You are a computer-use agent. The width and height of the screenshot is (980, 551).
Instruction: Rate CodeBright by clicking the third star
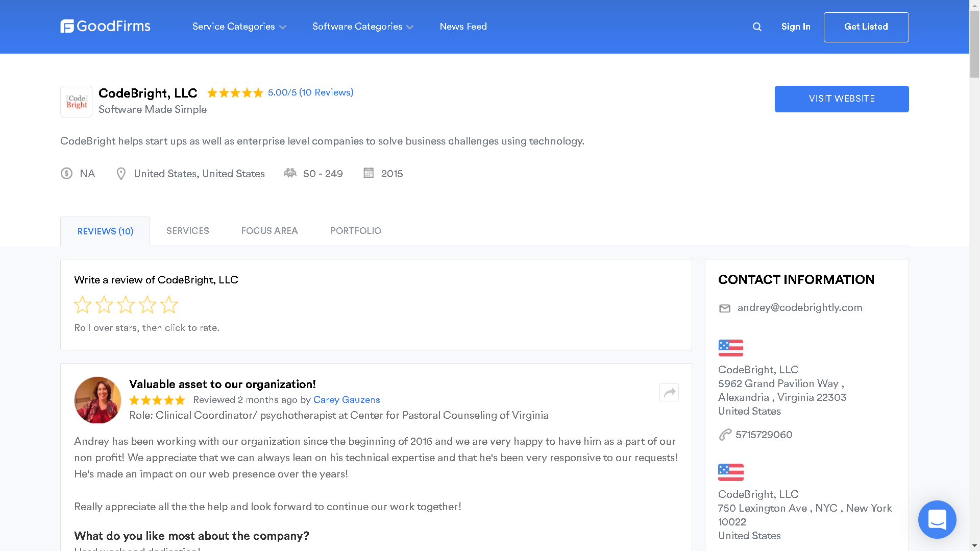click(x=126, y=304)
